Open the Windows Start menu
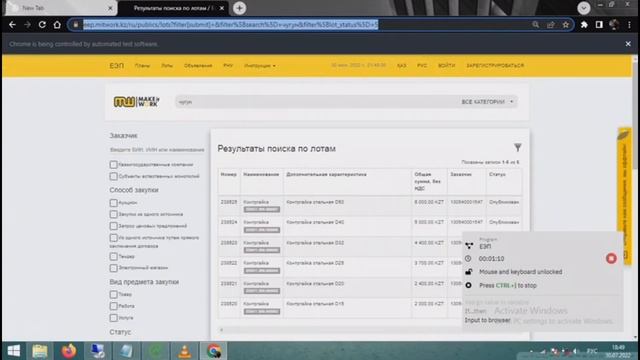 [14, 351]
